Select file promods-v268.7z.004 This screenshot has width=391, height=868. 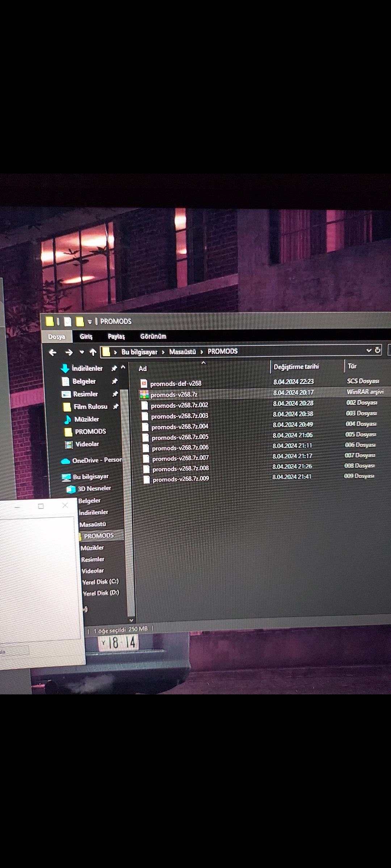pos(180,427)
